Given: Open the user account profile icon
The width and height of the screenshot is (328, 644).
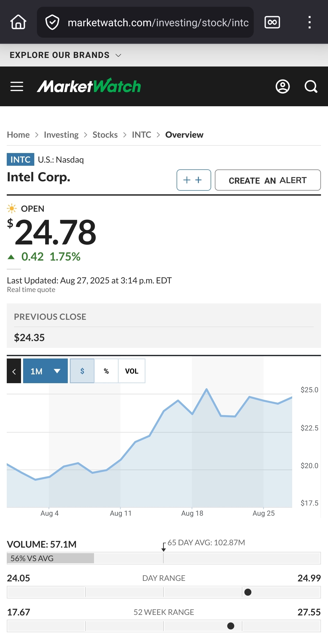Looking at the screenshot, I should pyautogui.click(x=283, y=87).
